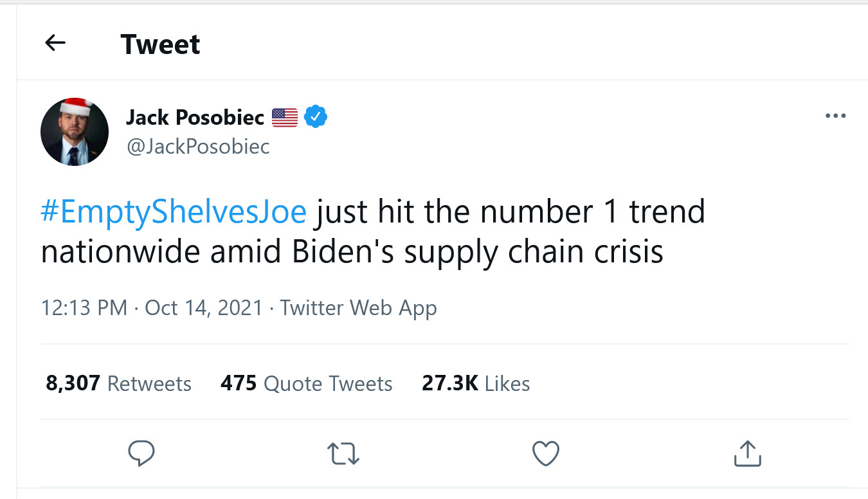868x499 pixels.
Task: View the 27.3K Likes list
Action: coord(476,383)
